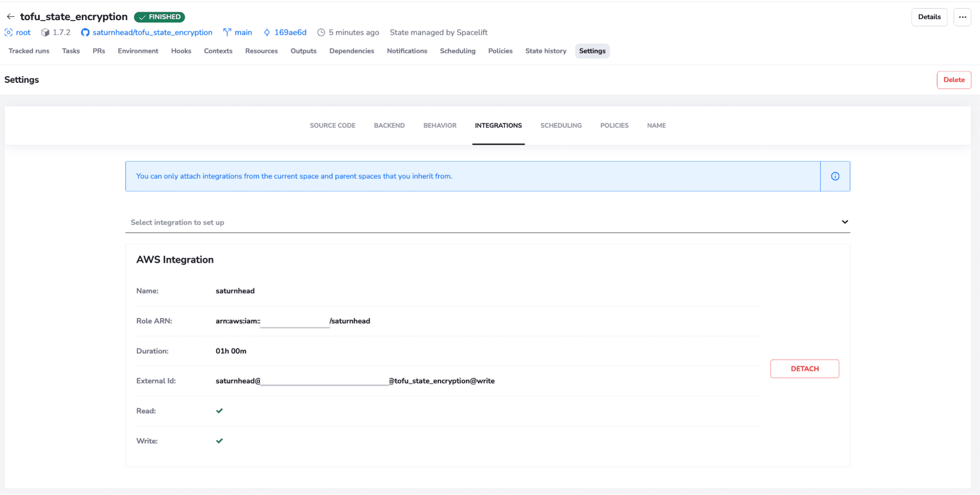Open the BEHAVIOR settings section
Viewport: 980px width, 495px height.
[440, 125]
